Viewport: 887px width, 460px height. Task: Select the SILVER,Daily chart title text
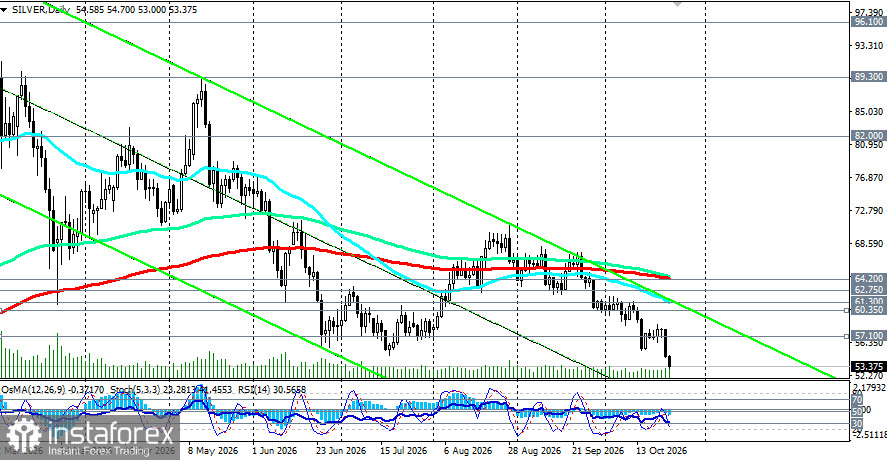click(39, 10)
